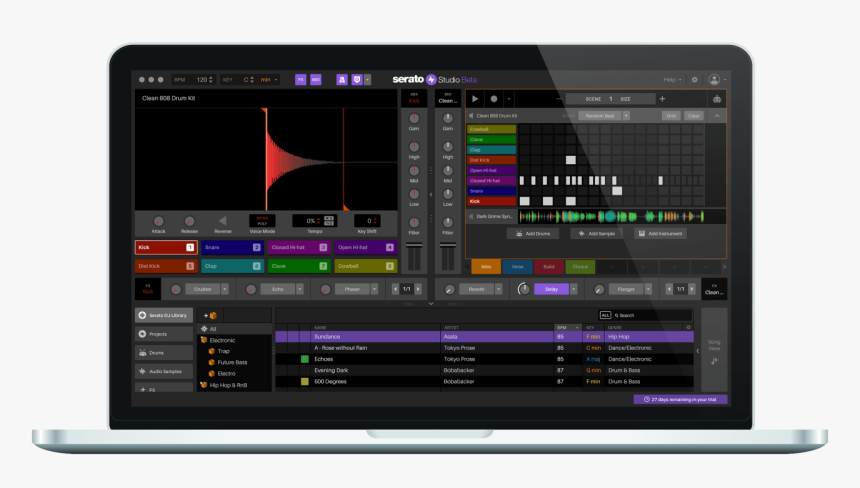The image size is (860, 488).
Task: Click the library Search field
Action: (x=652, y=315)
